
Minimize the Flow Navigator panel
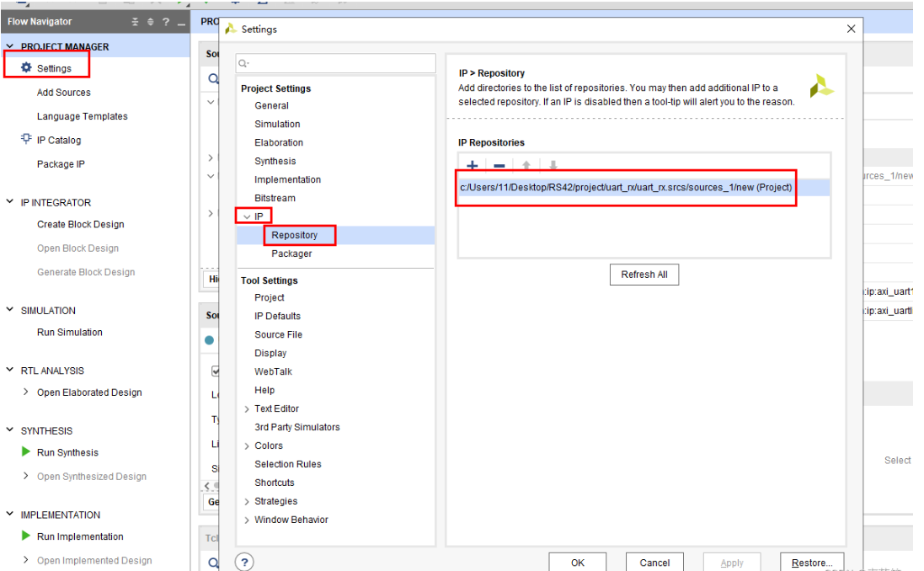point(181,23)
